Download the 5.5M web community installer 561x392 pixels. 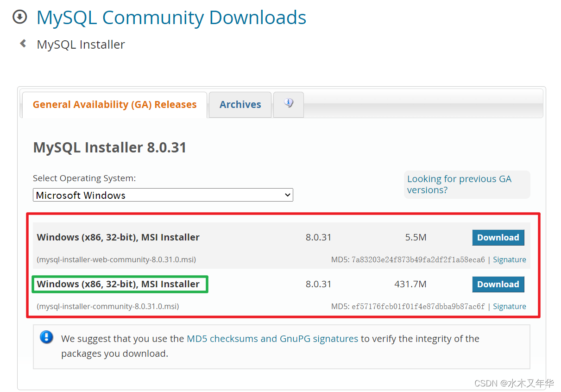pos(498,237)
